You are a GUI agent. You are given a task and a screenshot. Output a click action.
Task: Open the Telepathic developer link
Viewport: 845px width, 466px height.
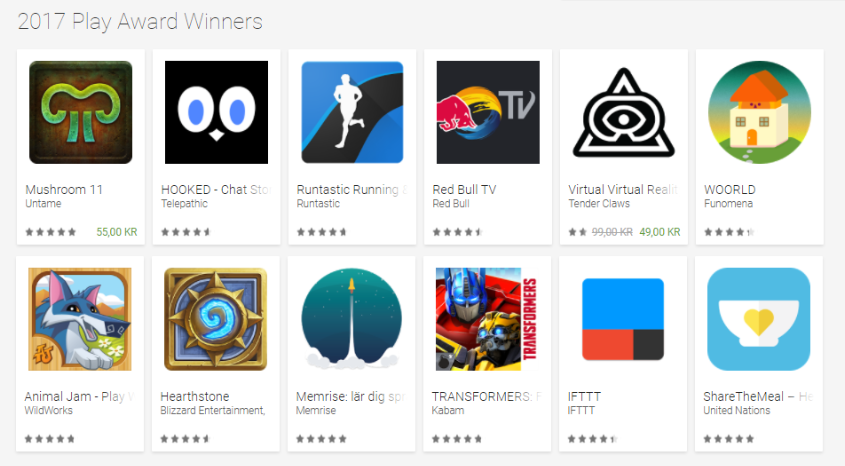tap(184, 204)
